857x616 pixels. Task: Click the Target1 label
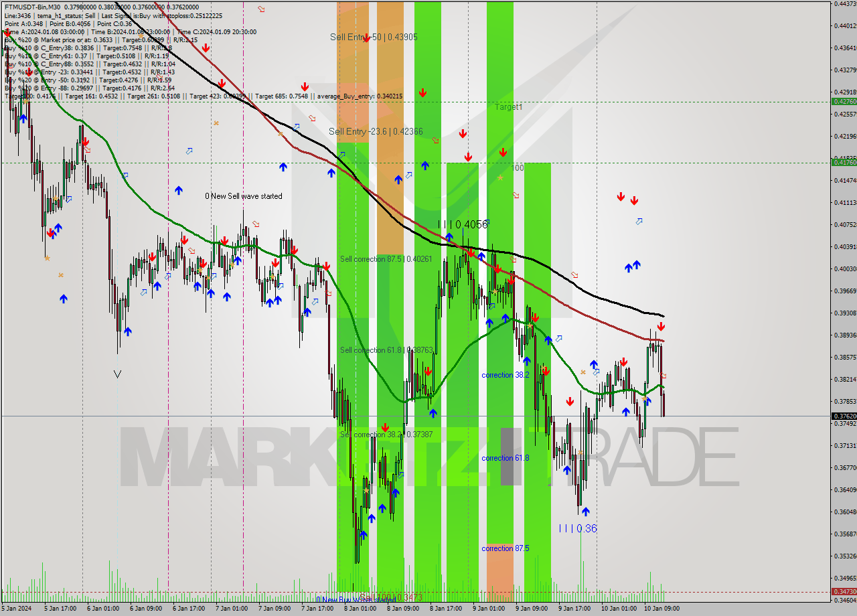pyautogui.click(x=509, y=106)
